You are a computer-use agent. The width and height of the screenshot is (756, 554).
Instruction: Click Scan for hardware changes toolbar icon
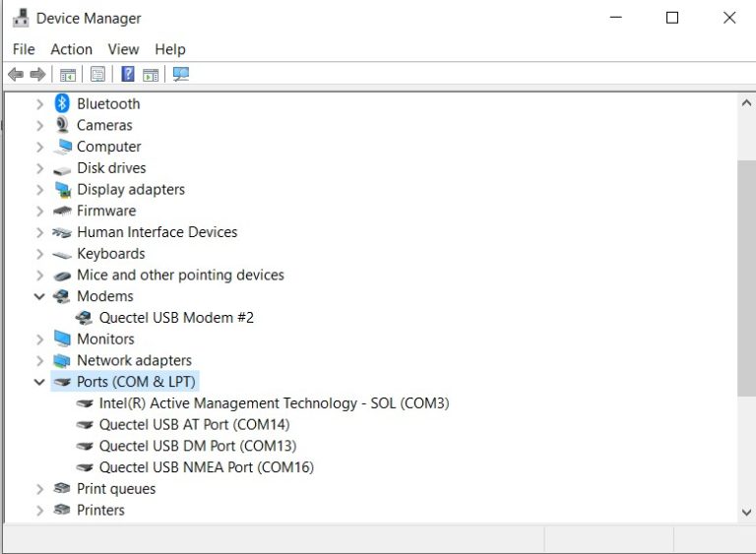(180, 75)
